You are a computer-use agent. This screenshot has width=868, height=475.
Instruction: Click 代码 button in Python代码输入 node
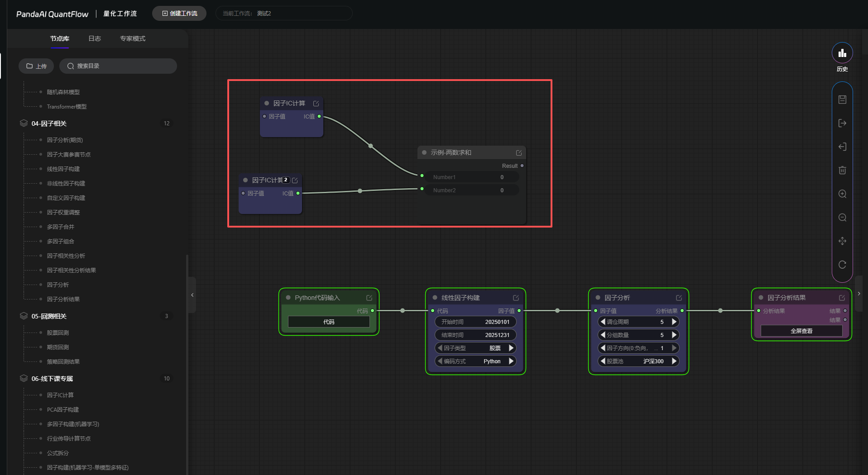click(x=329, y=322)
